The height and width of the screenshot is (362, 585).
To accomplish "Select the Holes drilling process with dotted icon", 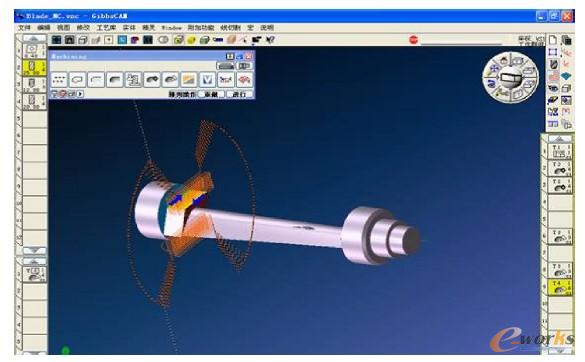I will pyautogui.click(x=59, y=79).
